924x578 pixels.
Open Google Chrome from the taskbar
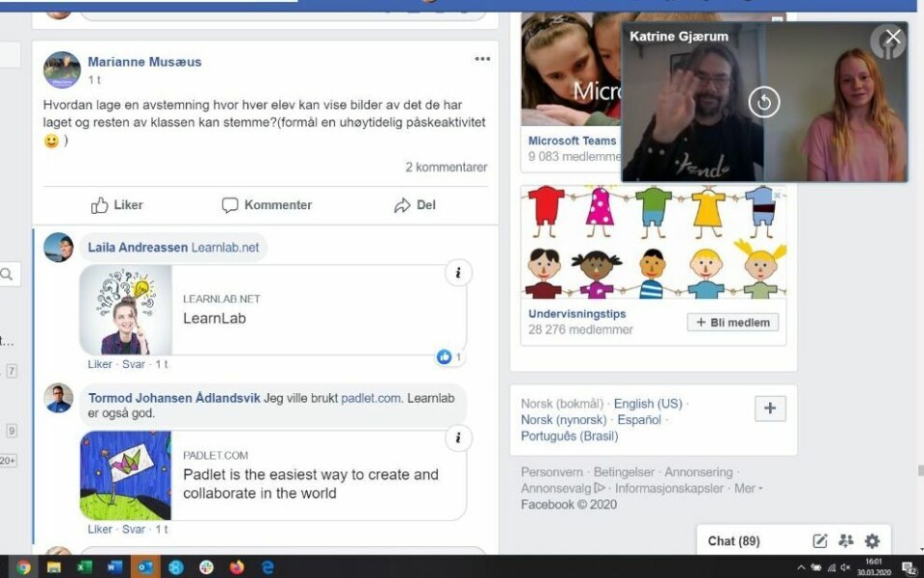23,567
